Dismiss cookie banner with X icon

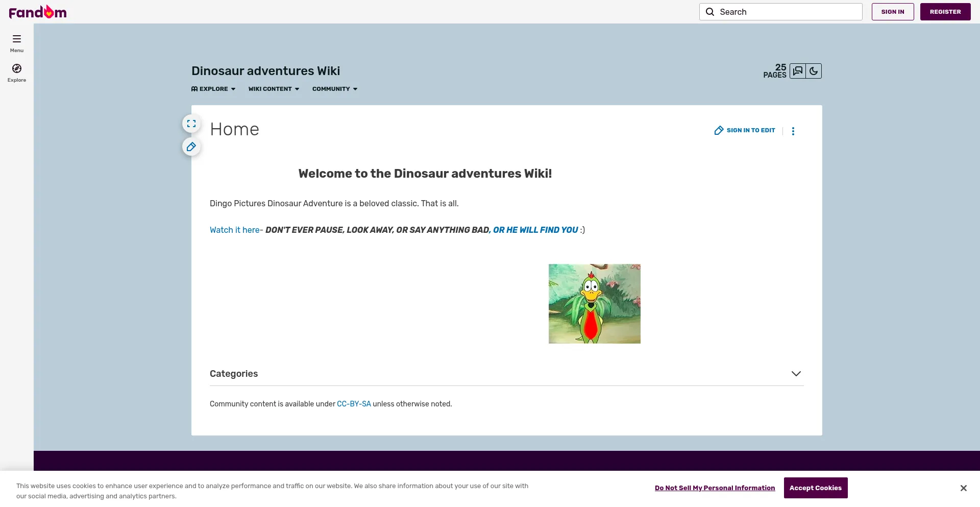963,488
